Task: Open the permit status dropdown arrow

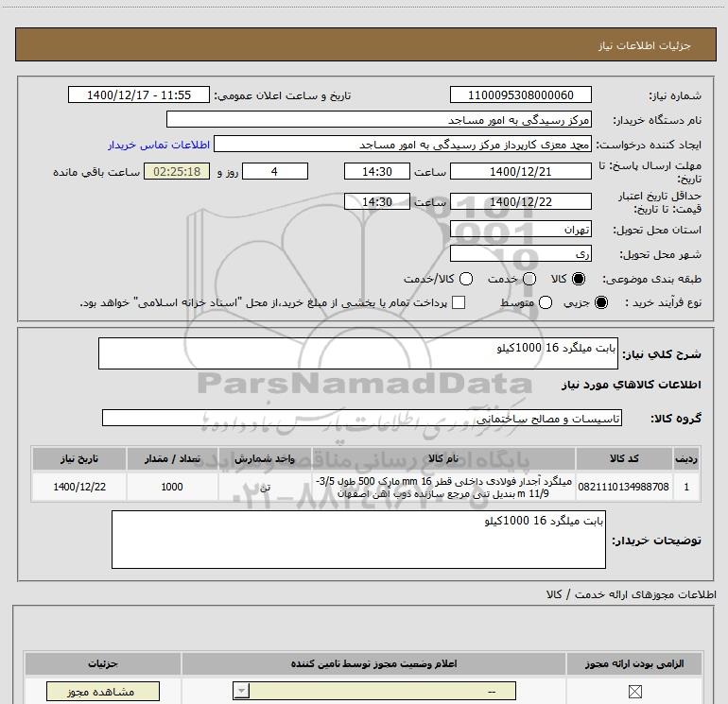Action: pos(241,691)
